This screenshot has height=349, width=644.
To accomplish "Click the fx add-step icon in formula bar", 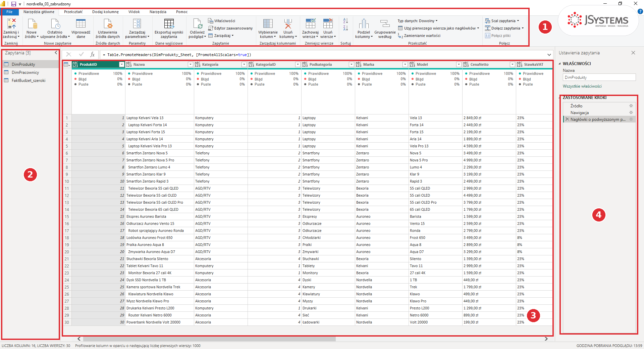I will (92, 54).
